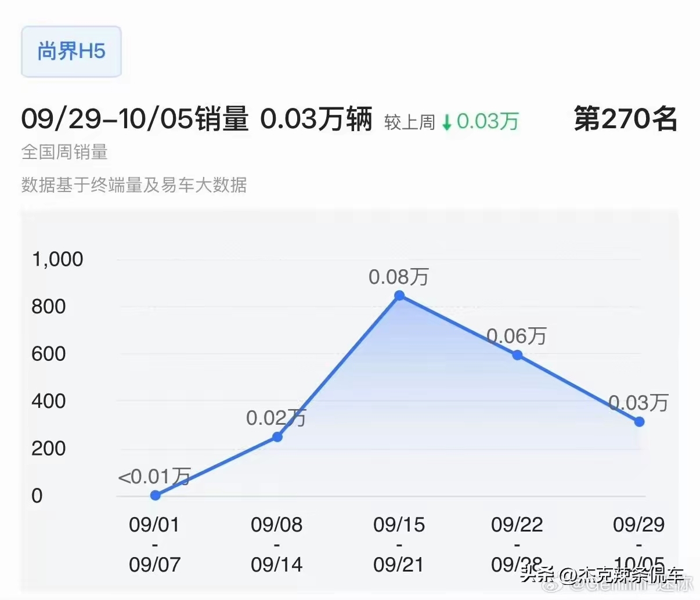
Task: Click the 0 y-axis label
Action: 37,496
